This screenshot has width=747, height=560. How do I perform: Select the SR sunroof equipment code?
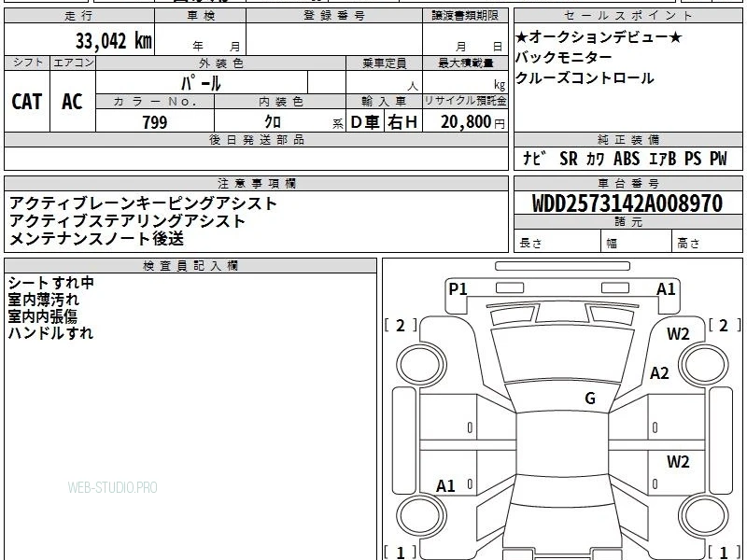pyautogui.click(x=569, y=159)
